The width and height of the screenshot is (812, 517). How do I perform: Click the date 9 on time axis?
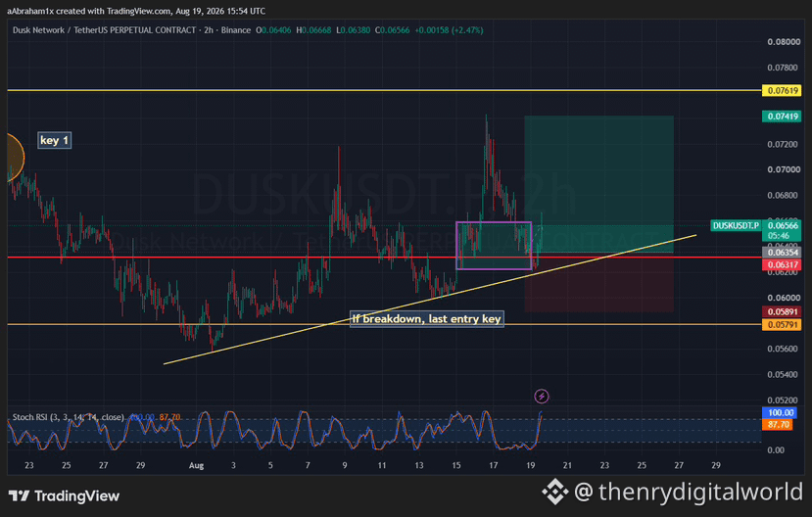[345, 465]
